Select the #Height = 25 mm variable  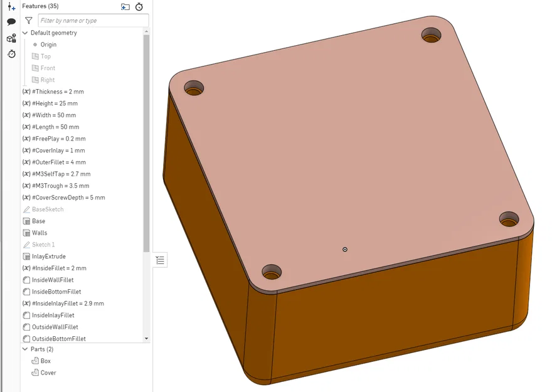click(50, 103)
